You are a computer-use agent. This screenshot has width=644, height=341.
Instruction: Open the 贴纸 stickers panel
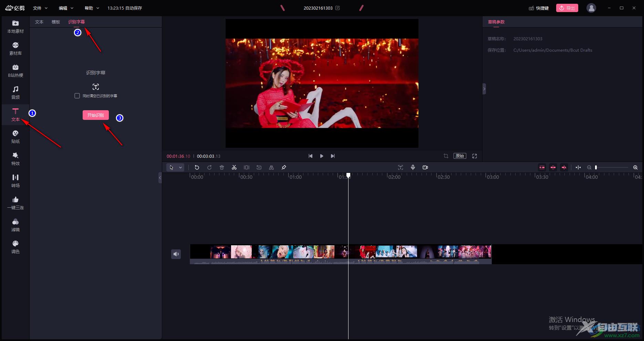click(x=15, y=137)
